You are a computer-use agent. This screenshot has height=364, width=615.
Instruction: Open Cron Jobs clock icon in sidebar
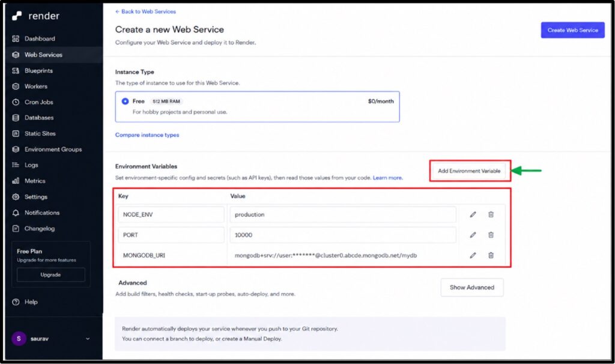16,102
